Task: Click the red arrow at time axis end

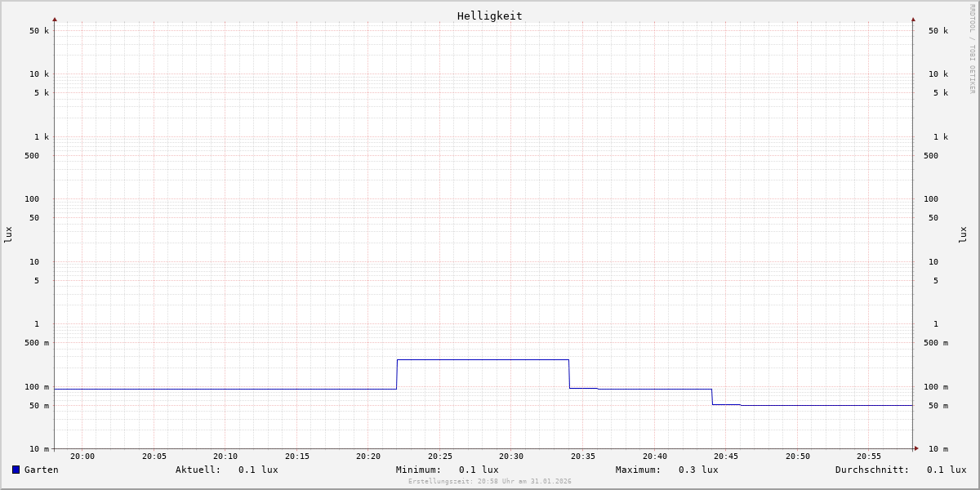Action: [916, 448]
